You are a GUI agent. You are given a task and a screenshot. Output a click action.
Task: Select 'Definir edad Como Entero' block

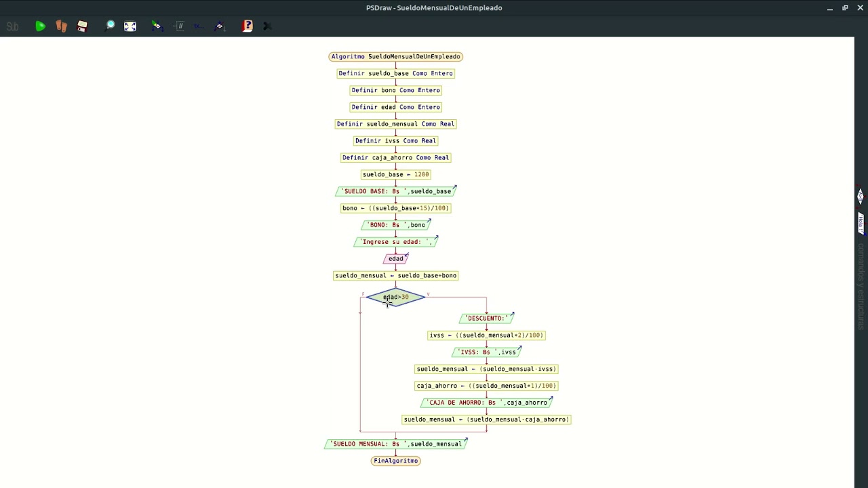tap(396, 107)
